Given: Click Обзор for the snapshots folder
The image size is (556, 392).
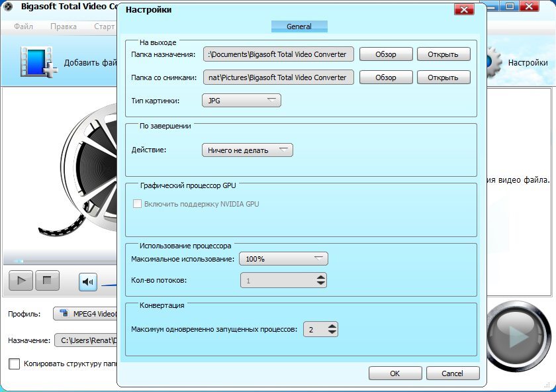Looking at the screenshot, I should 386,77.
